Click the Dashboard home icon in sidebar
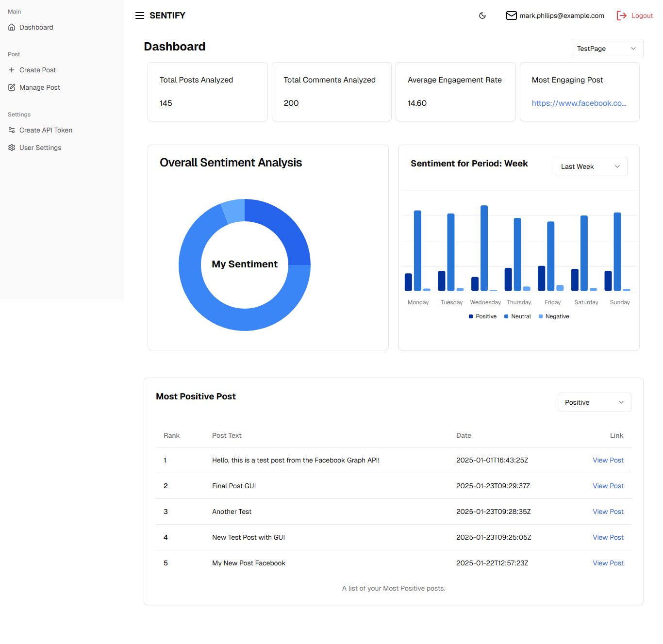The height and width of the screenshot is (644, 663). coord(12,27)
